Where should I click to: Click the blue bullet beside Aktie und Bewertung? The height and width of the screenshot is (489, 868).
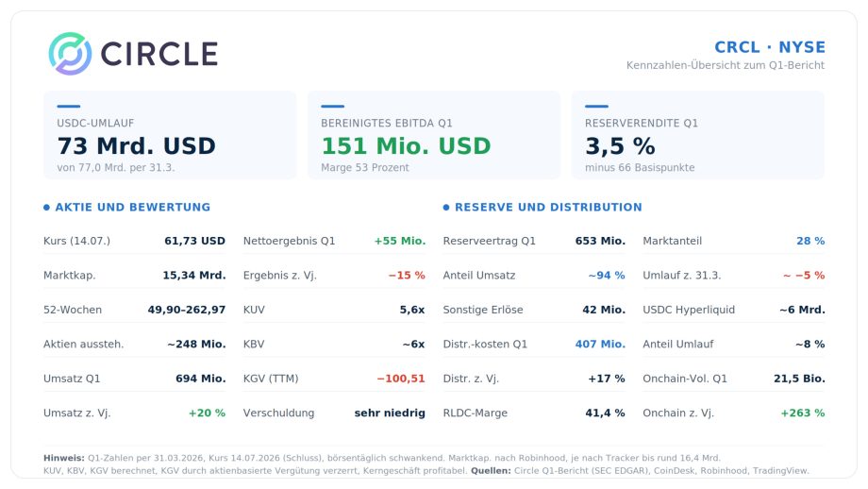pyautogui.click(x=46, y=207)
